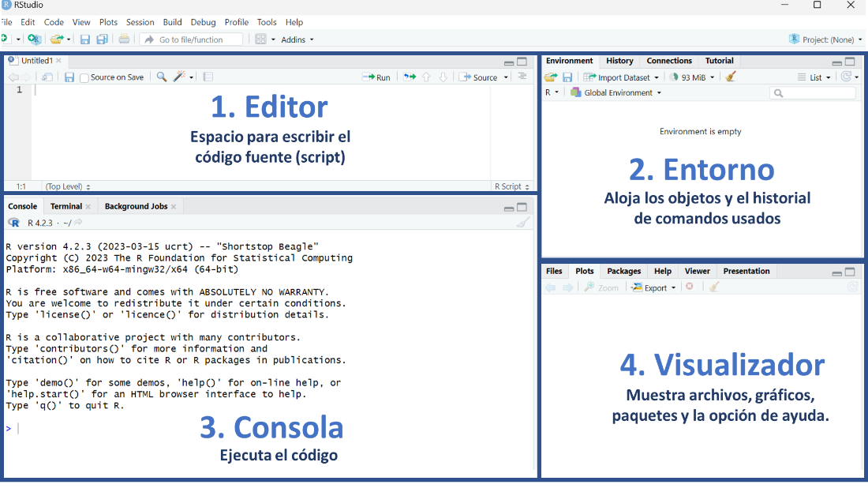Click the Save all documents icon
The height and width of the screenshot is (492, 868).
102,39
